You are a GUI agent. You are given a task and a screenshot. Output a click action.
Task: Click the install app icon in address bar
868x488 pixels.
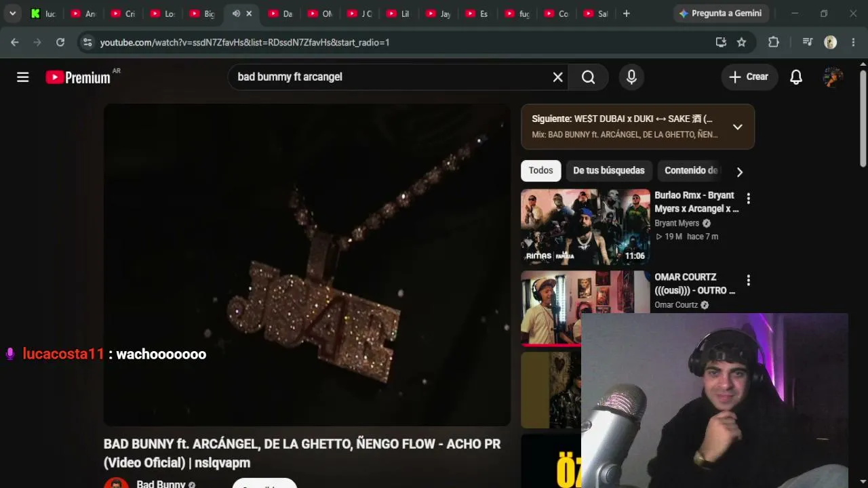coord(721,42)
